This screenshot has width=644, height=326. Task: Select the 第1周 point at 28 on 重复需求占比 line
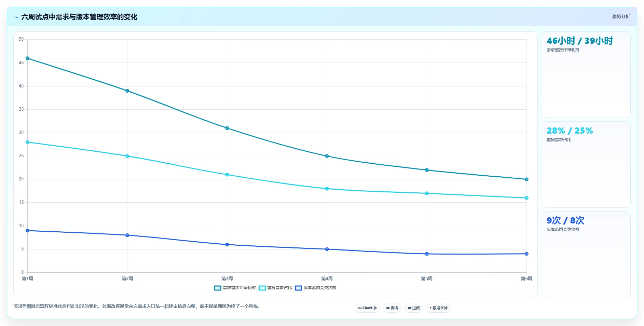[x=28, y=142]
